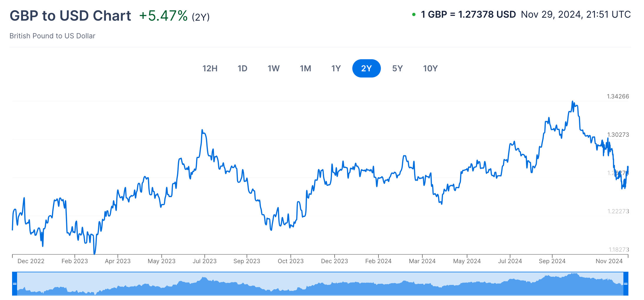The width and height of the screenshot is (644, 300).
Task: Switch chart to 1Y view
Action: tap(336, 68)
